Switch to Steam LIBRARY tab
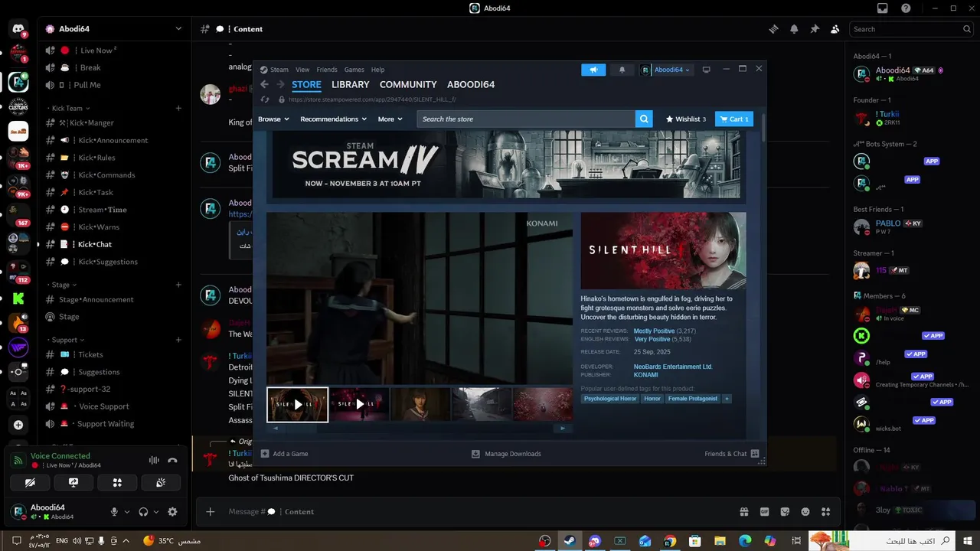 pyautogui.click(x=351, y=85)
